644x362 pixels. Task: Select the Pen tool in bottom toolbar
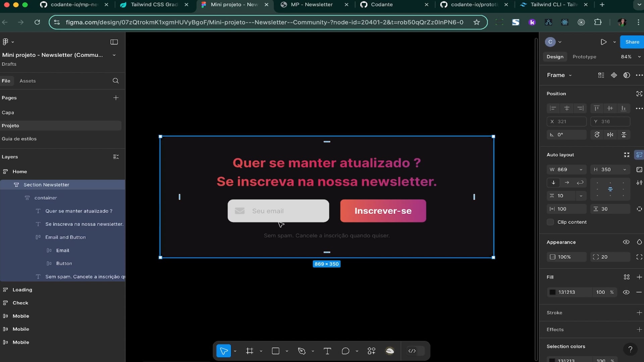[x=302, y=351]
